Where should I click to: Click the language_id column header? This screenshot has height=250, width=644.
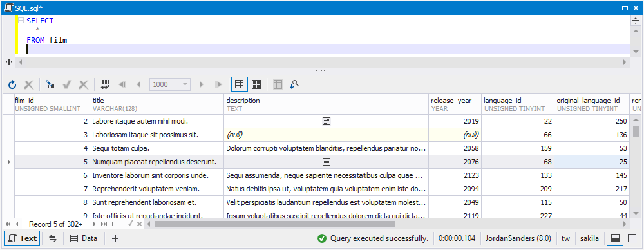point(518,104)
